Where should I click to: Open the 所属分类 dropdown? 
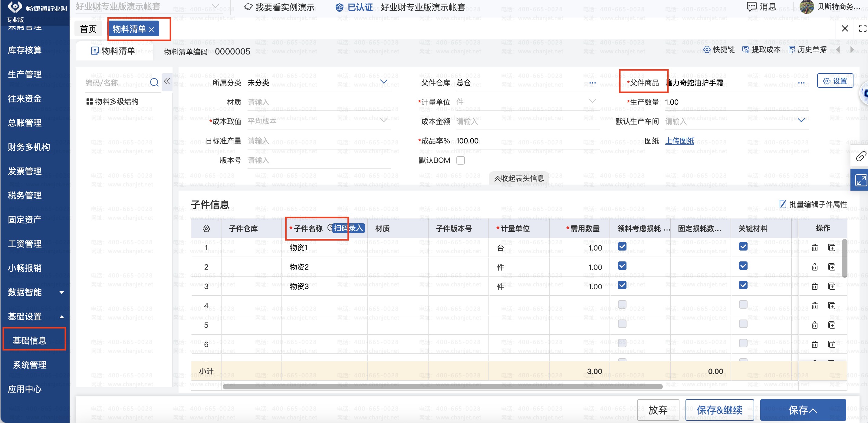[383, 82]
